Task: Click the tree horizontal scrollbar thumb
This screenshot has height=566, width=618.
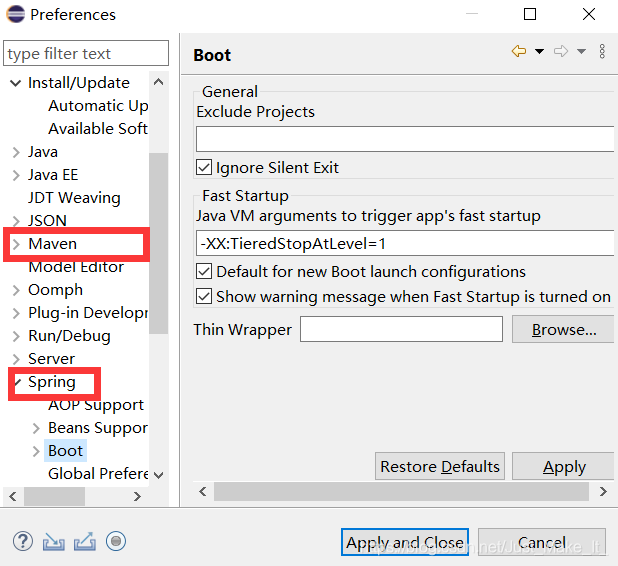Action: (54, 496)
